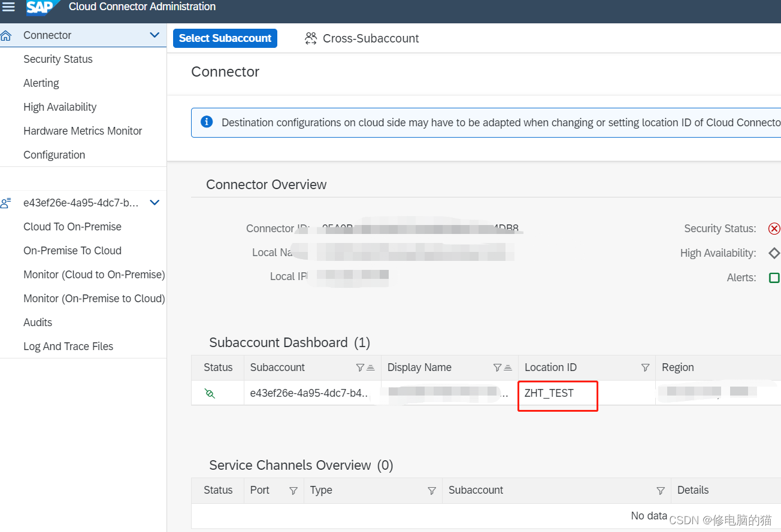Click Status header in Service Channels table
This screenshot has height=532, width=781.
coord(218,490)
